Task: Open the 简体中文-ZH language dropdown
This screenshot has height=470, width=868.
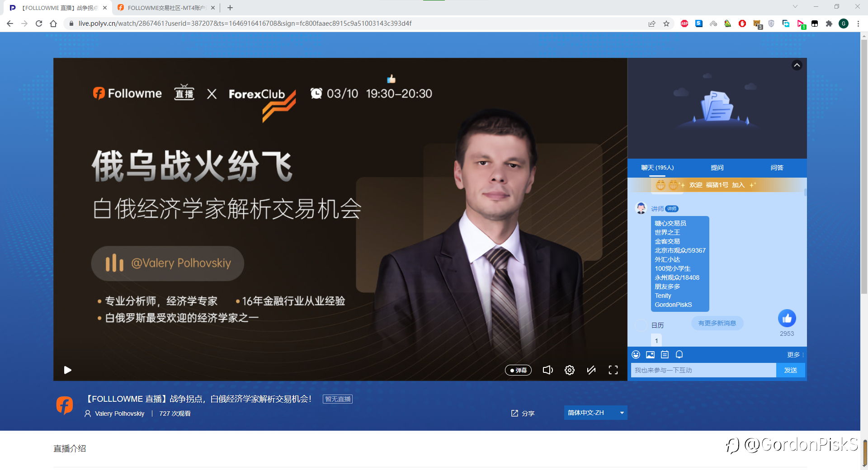Action: pos(595,413)
